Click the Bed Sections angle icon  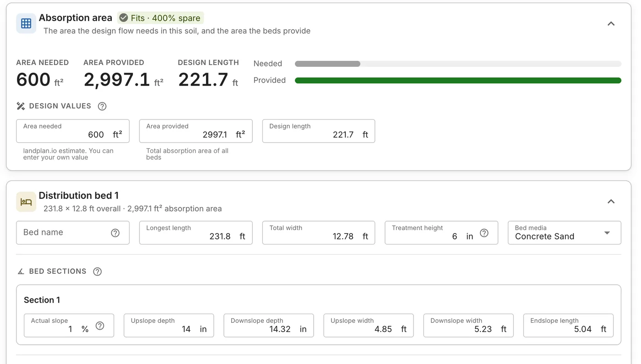click(x=21, y=272)
